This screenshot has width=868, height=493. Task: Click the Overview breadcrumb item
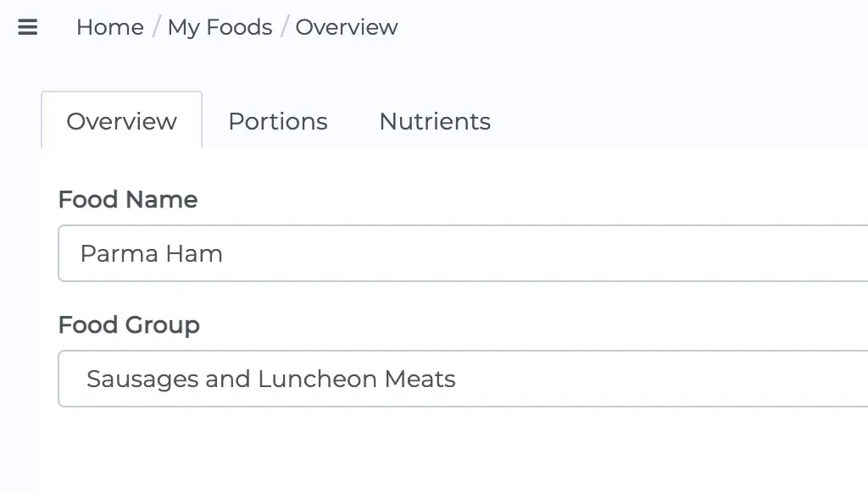point(347,27)
